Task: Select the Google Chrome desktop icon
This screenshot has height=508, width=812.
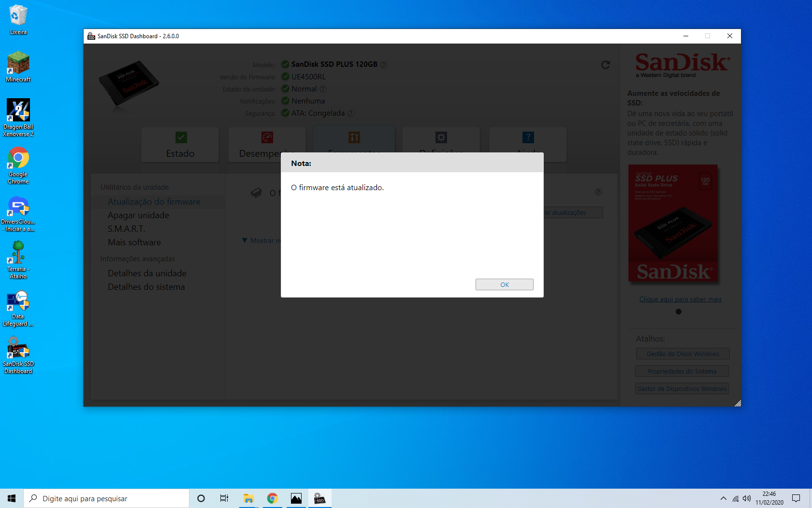Action: [x=18, y=165]
